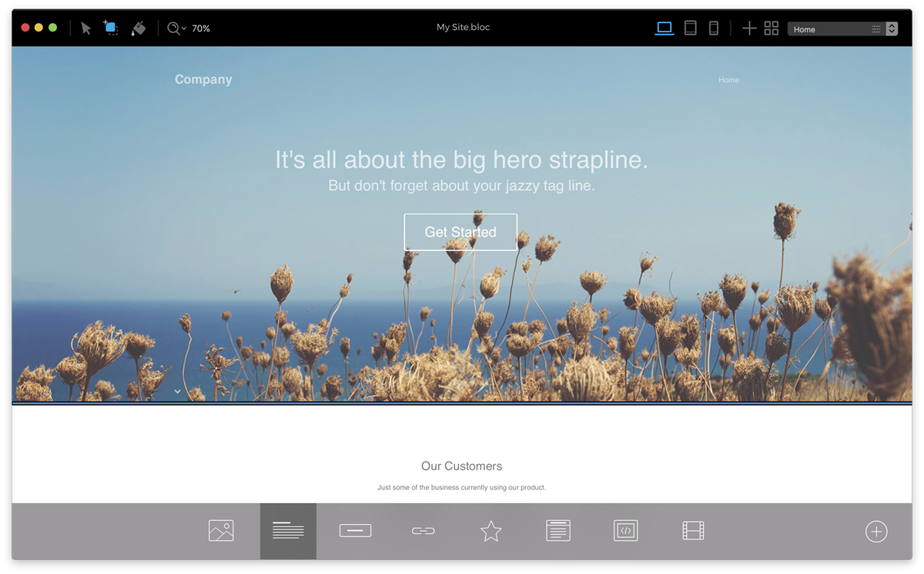This screenshot has width=924, height=574.
Task: Add a button bric
Action: click(x=355, y=531)
